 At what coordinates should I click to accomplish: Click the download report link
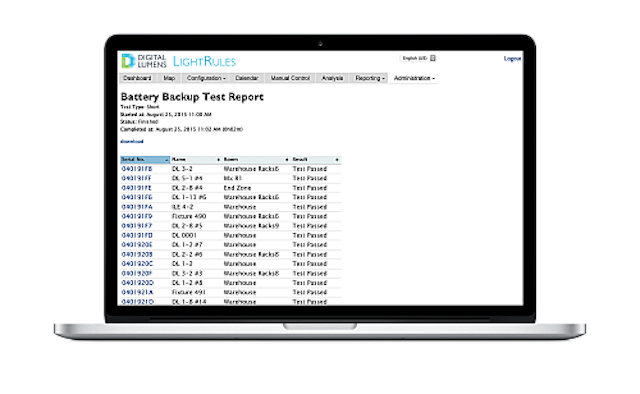pos(132,141)
